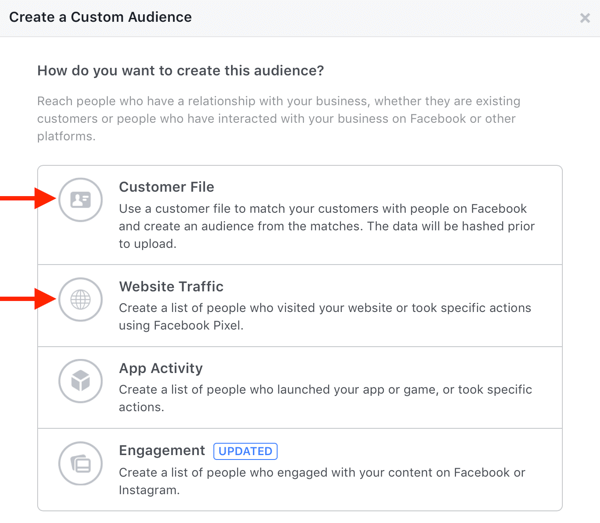The height and width of the screenshot is (523, 600).
Task: Click the 'launched your app or game' description
Action: (325, 398)
